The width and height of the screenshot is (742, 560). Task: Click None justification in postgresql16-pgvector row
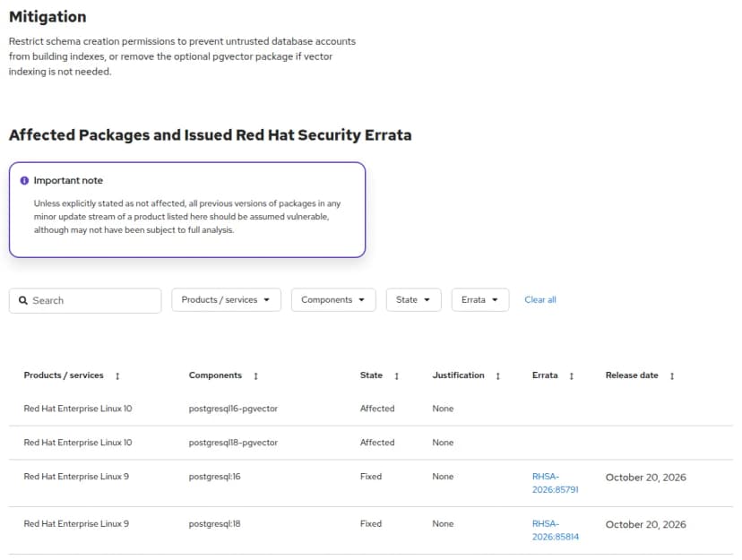click(443, 409)
